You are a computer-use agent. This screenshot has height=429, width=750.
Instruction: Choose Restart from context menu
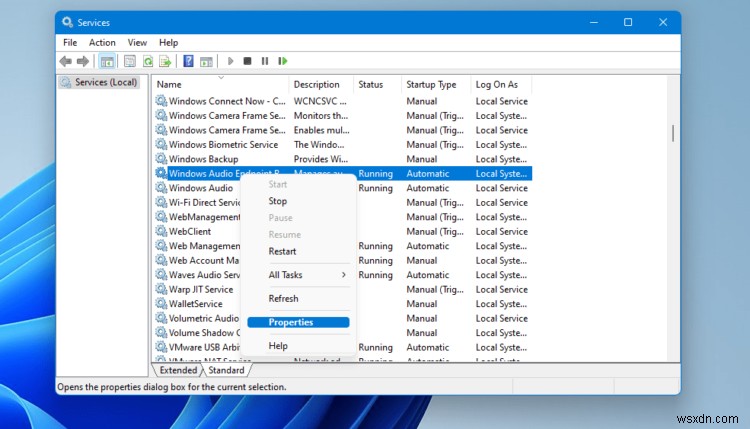click(x=282, y=251)
